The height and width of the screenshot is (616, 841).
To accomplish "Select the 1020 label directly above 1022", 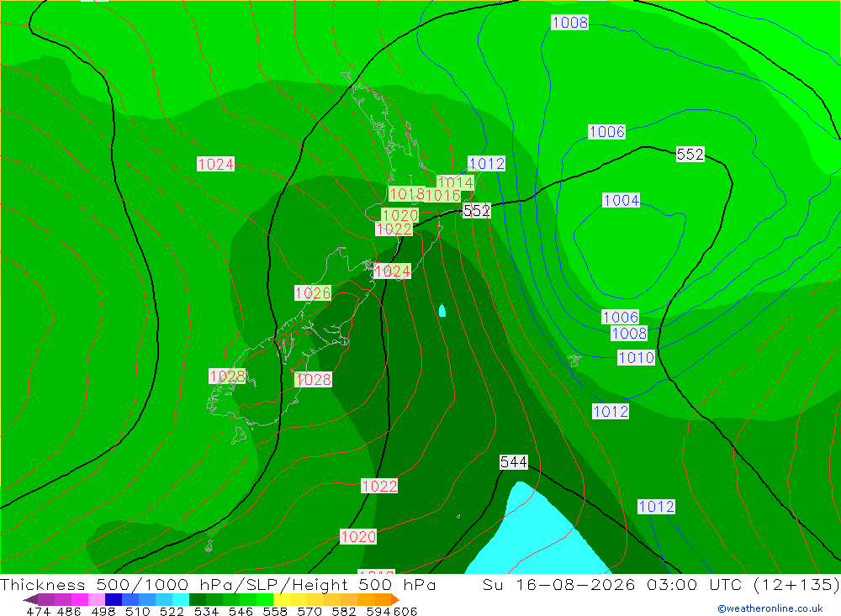I will click(399, 215).
